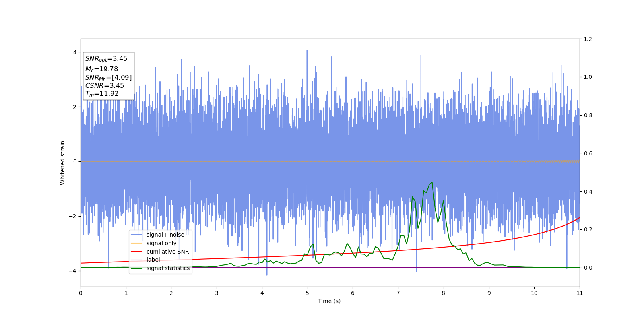The height and width of the screenshot is (322, 644).
Task: Click the left y-axis tick label 4
Action: tap(74, 52)
